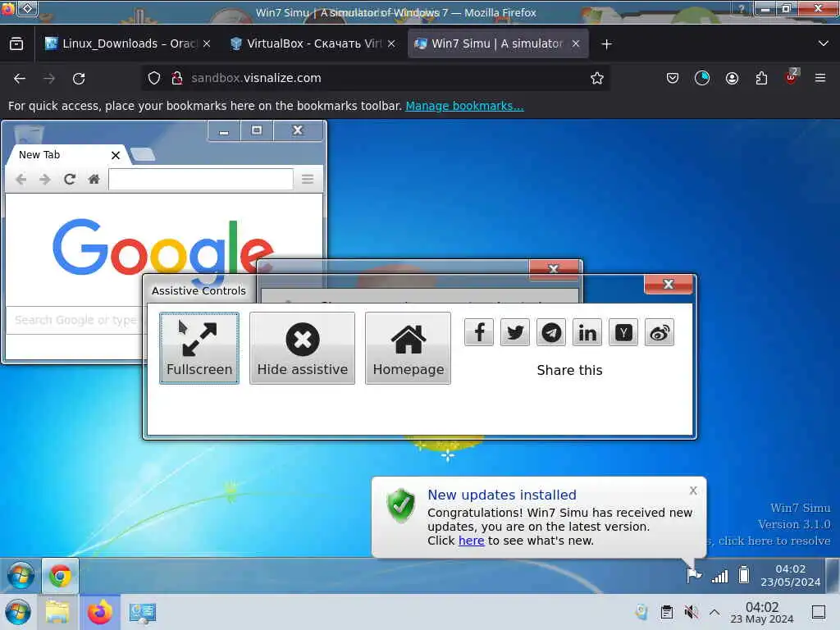
Task: Close the Linux_Downloads Firefox tab
Action: [x=207, y=43]
